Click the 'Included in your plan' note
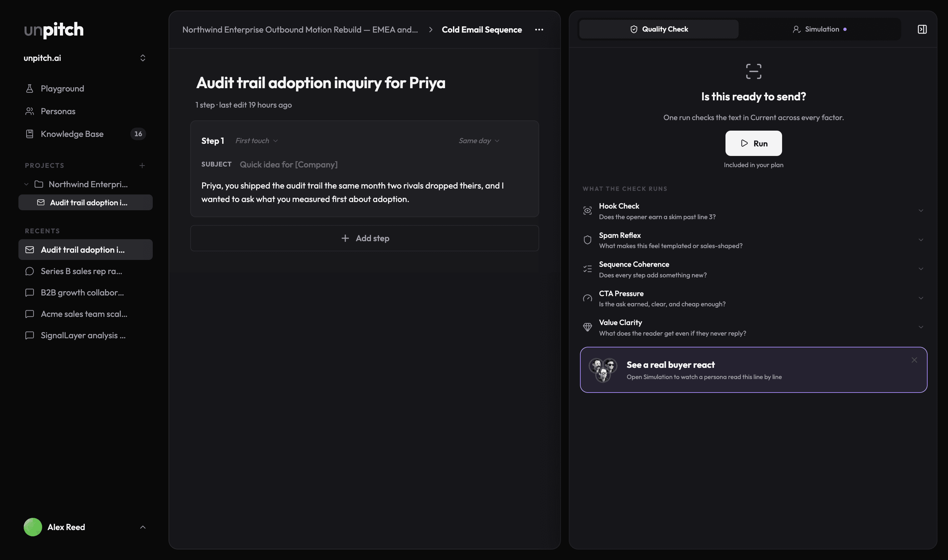 coord(753,165)
